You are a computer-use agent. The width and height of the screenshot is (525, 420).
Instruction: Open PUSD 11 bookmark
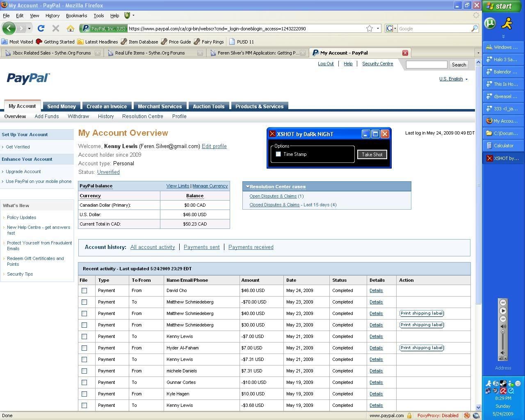tap(242, 41)
